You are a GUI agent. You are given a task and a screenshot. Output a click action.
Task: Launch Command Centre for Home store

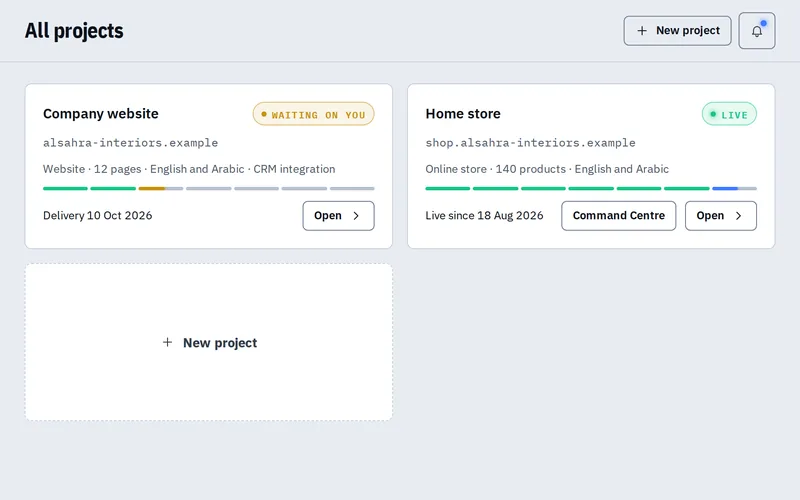(618, 215)
